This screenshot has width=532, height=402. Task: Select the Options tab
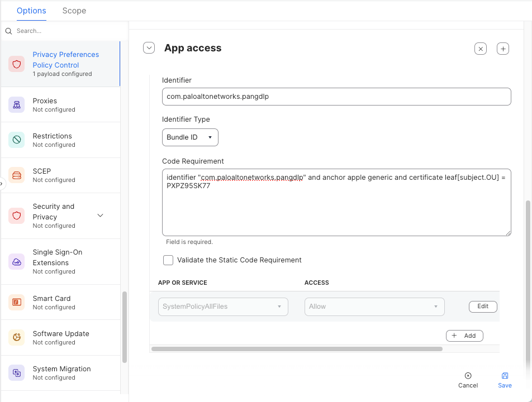click(31, 11)
